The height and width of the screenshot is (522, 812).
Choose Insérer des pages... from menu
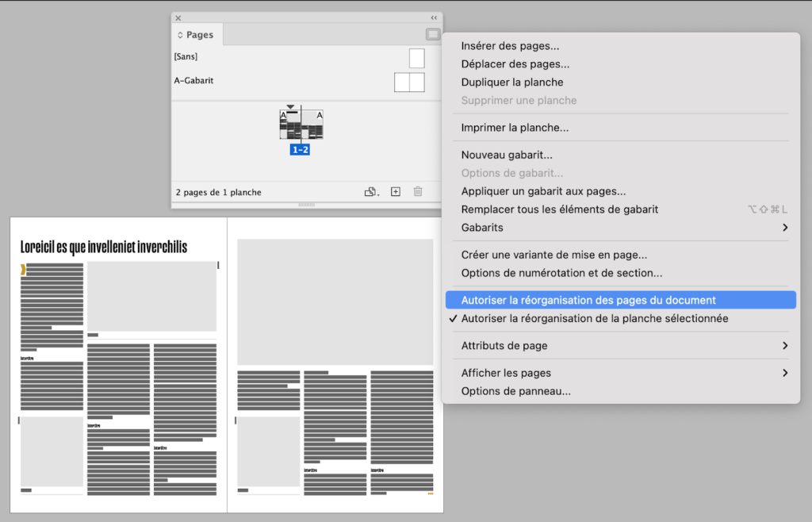[x=510, y=46]
